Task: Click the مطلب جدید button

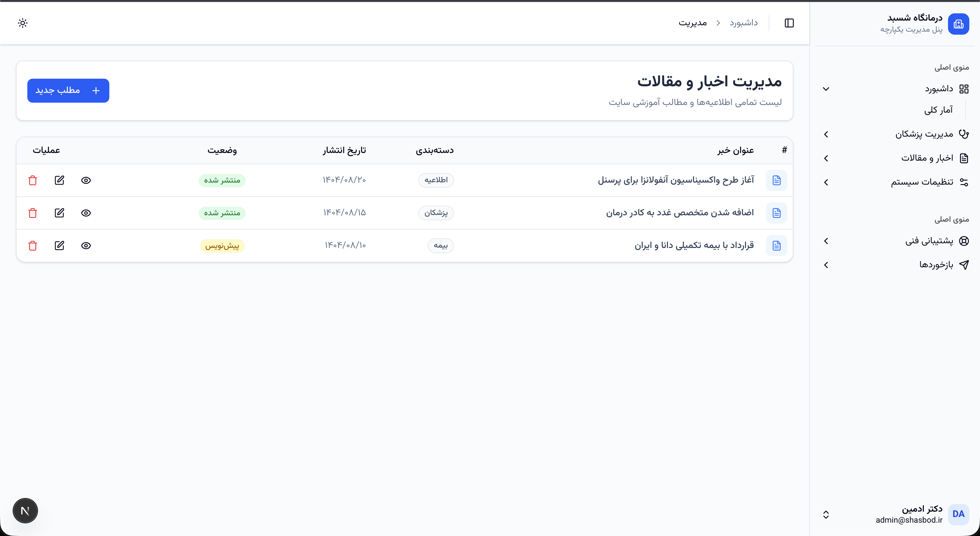Action: (68, 91)
